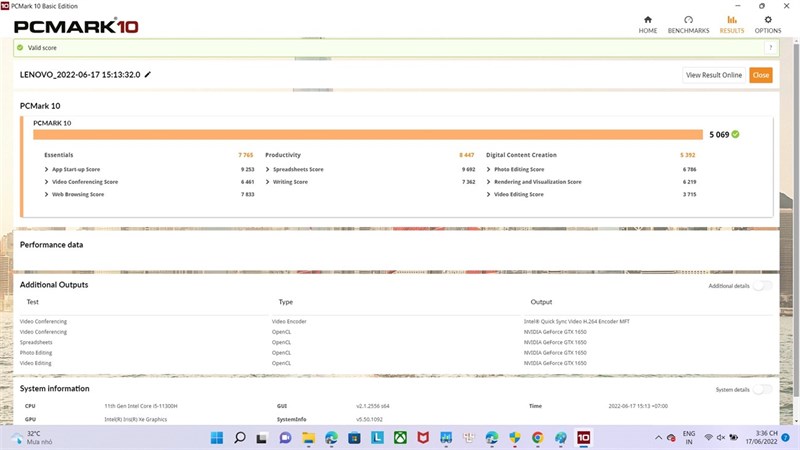Switch to the RESULTS tab
Screen dimensions: 800x450
[732, 24]
